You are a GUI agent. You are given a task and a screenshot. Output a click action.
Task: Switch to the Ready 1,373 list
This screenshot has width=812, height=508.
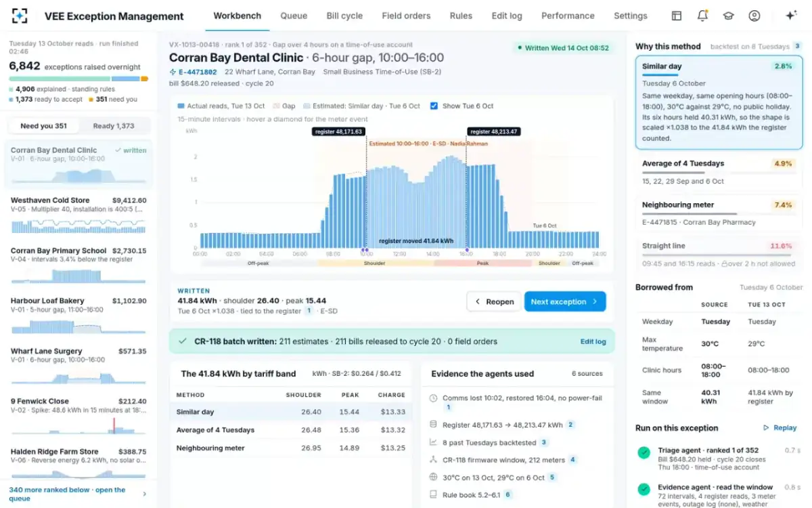click(114, 126)
